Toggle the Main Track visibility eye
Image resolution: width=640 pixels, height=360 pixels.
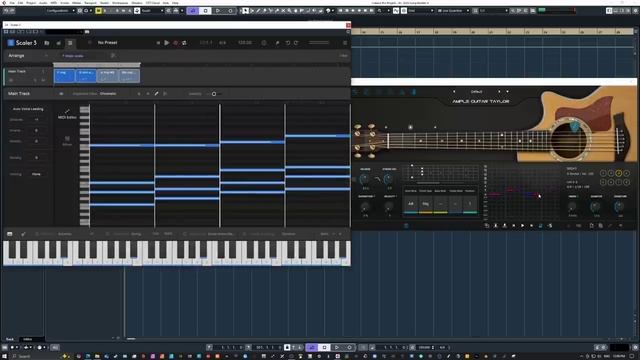click(61, 93)
